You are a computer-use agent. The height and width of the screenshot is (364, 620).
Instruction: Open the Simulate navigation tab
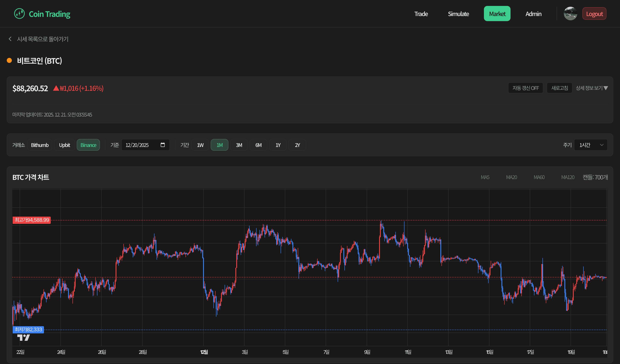[x=458, y=14]
